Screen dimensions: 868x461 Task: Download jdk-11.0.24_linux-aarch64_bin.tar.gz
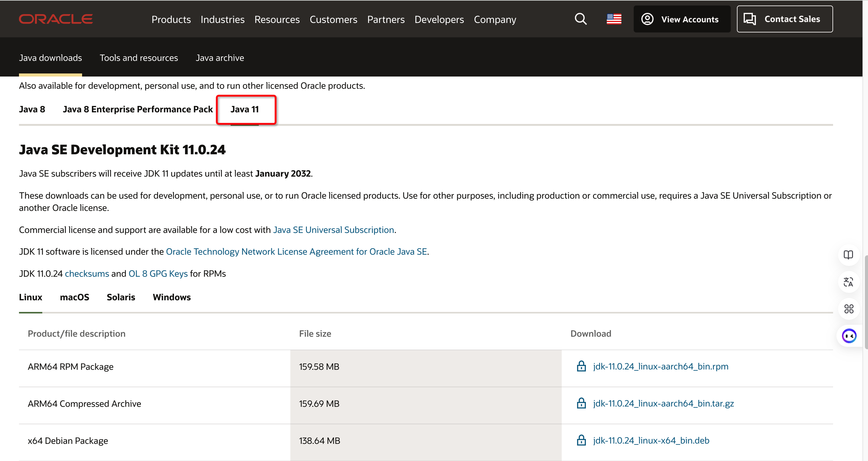tap(663, 403)
